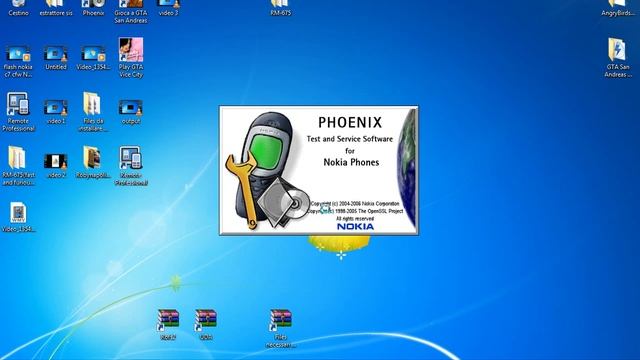Launch the Play GTA Vice City shortcut
640x360 pixels.
pos(131,58)
